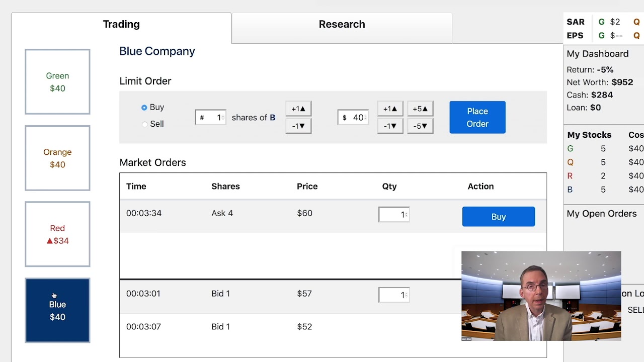Click the Loan $0 line

[584, 108]
